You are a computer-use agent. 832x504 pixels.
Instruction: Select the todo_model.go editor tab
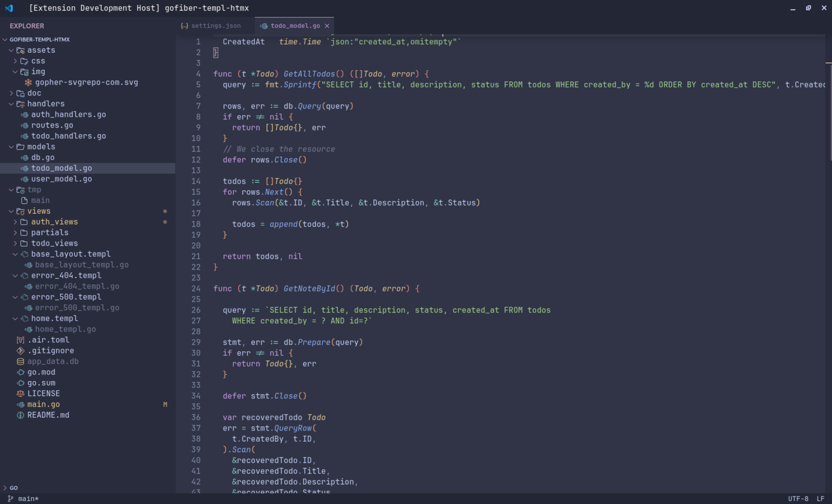[294, 26]
